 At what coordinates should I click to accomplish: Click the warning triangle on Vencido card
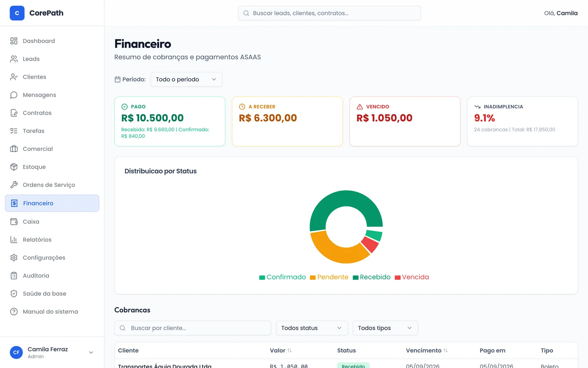coord(360,107)
